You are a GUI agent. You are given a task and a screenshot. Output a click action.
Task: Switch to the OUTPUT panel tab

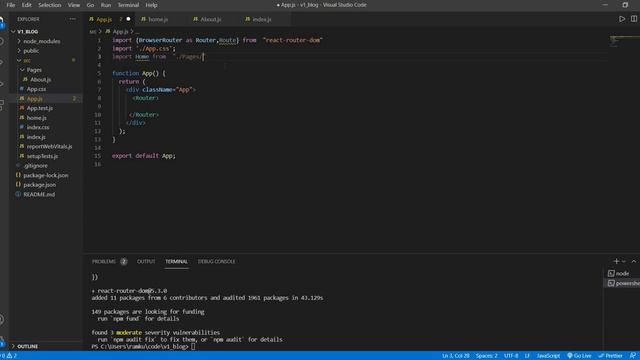click(146, 261)
